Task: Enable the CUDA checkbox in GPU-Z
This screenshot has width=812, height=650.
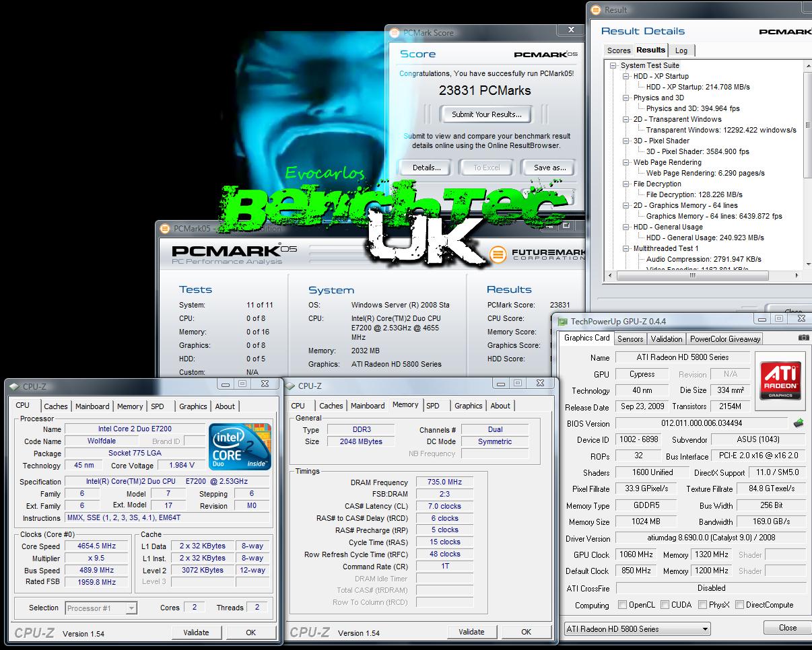Action: (x=665, y=605)
